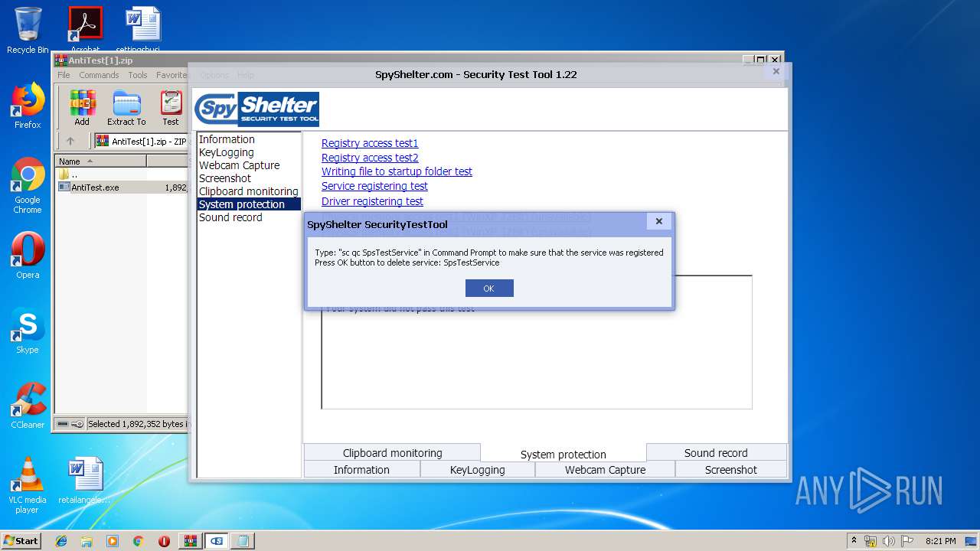
Task: Go up one folder level in WinRAR
Action: tap(70, 141)
